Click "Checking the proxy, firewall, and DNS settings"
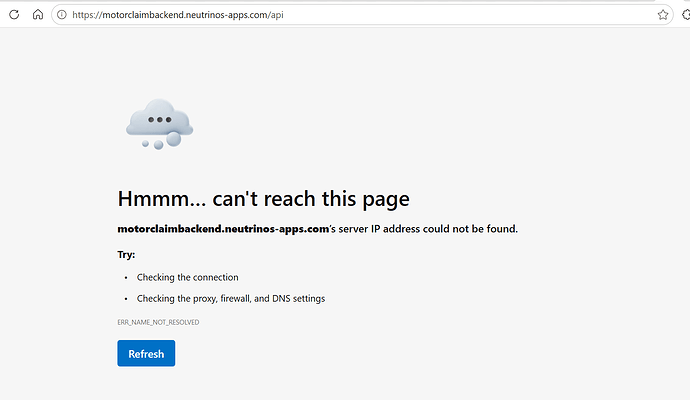 [x=231, y=298]
